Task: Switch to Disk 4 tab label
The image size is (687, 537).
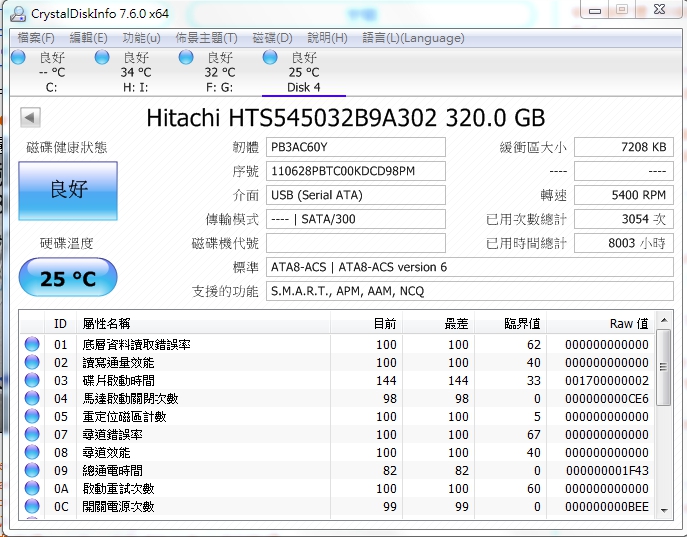Action: point(304,87)
